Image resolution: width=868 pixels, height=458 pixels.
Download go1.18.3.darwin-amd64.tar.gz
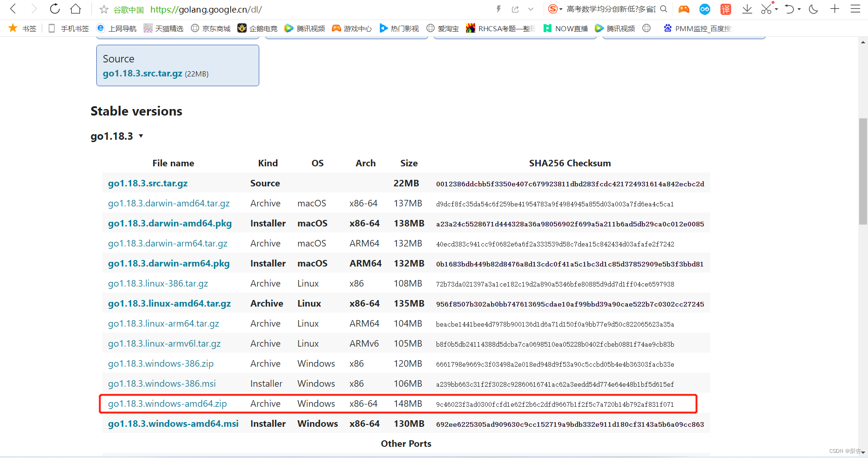(x=169, y=204)
